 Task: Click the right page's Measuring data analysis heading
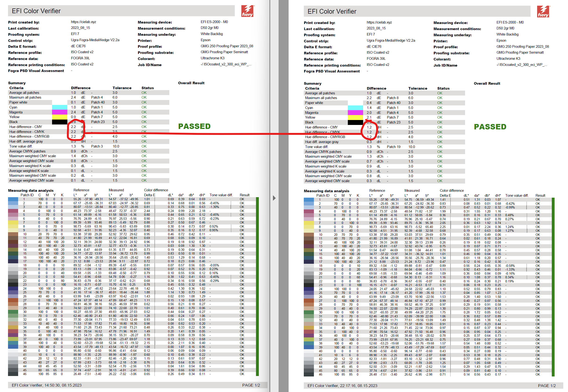pos(326,191)
